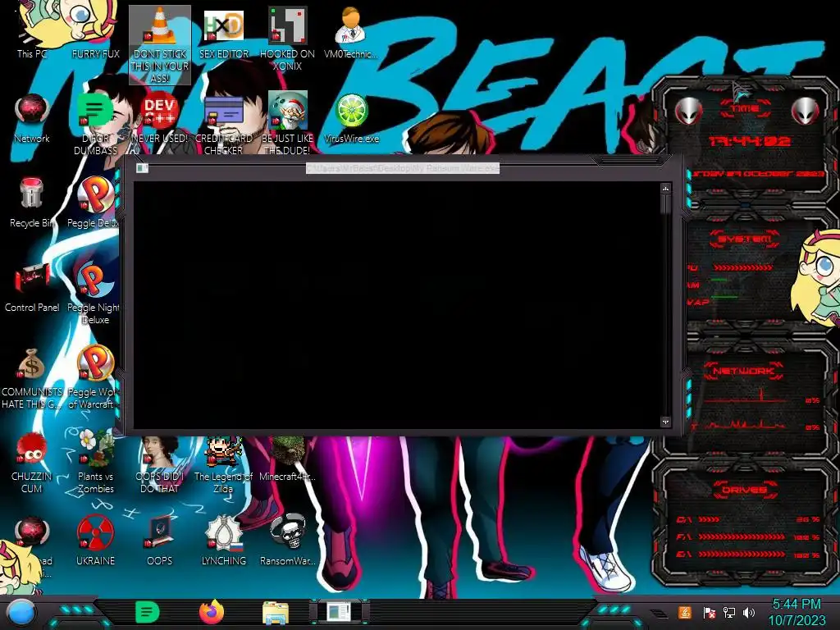Click the TIME gadget header

pos(745,108)
